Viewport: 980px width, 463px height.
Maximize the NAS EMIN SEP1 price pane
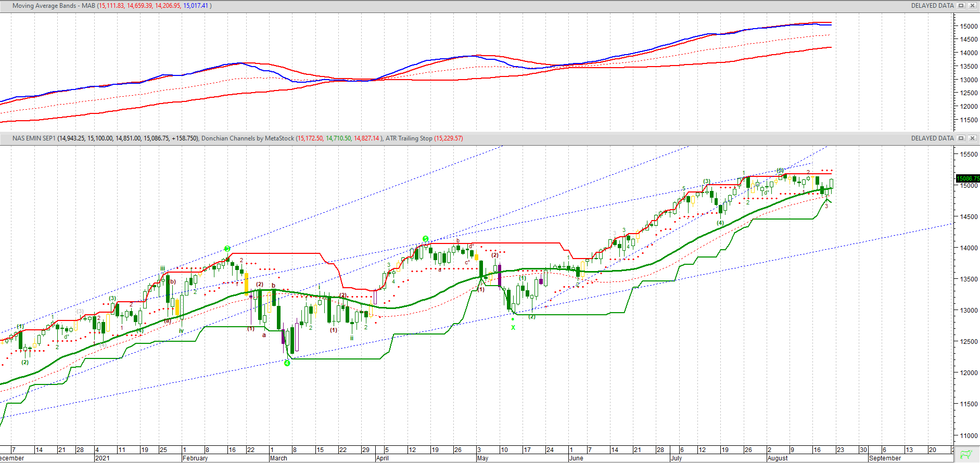(961, 138)
